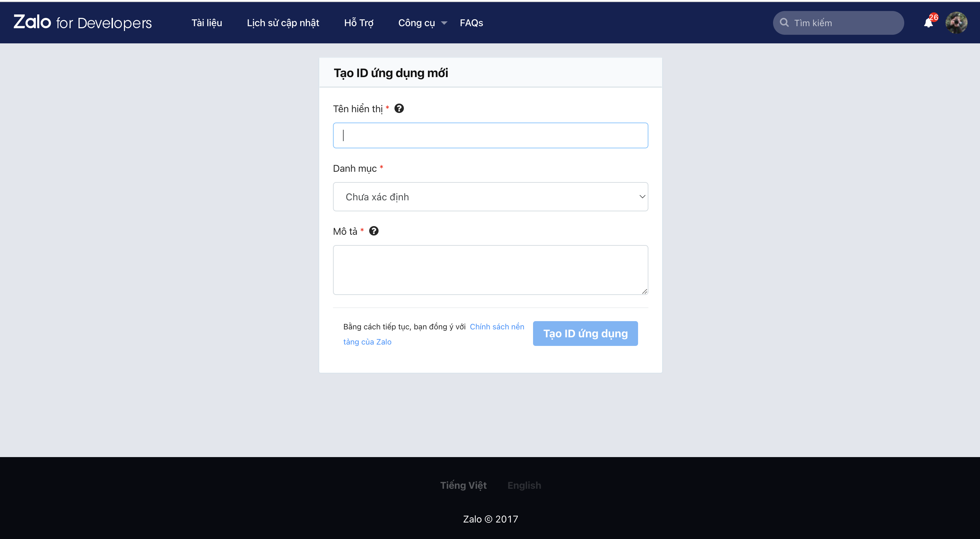Open the Tài liệu menu
This screenshot has height=539, width=980.
pos(207,23)
